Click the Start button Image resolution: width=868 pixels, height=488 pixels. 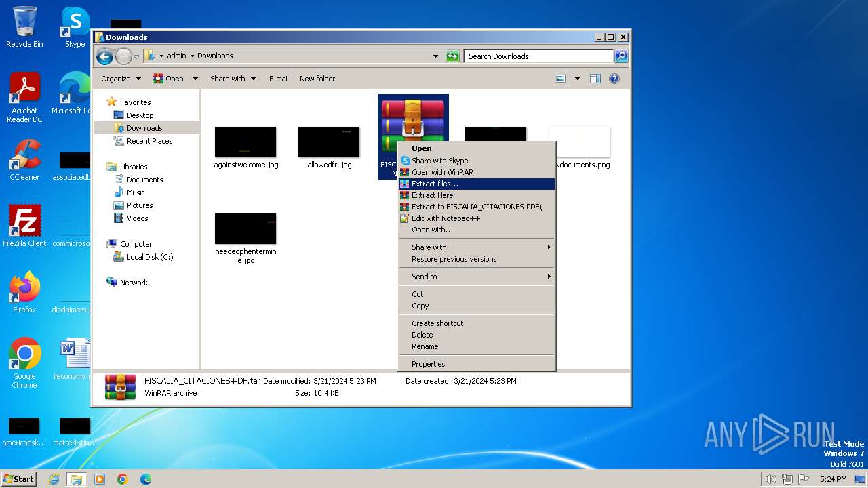(19, 479)
